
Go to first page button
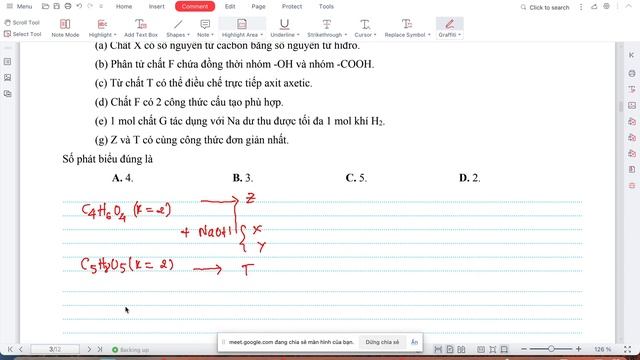[x=10, y=349]
